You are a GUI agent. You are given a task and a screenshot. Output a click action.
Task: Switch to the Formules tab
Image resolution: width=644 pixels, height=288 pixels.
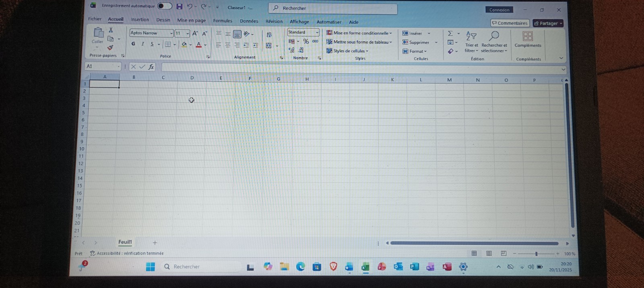point(223,21)
